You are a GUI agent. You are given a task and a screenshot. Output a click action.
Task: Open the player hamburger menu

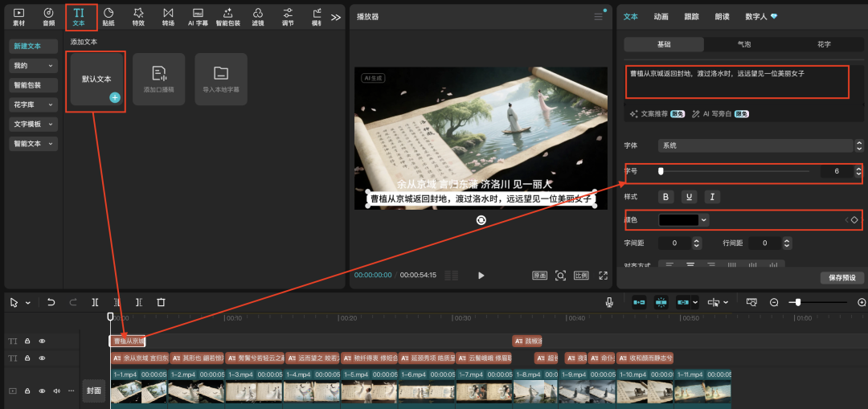coord(599,17)
